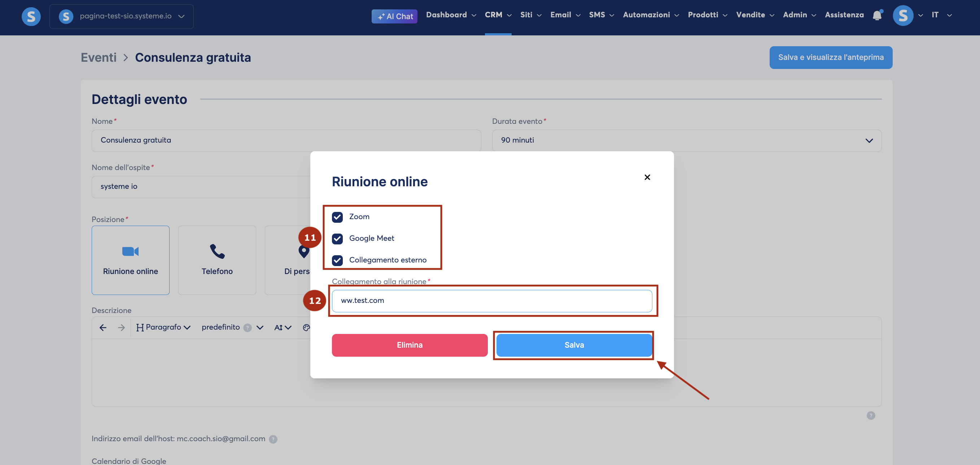Open the Admin menu
980x465 pixels.
tap(799, 15)
